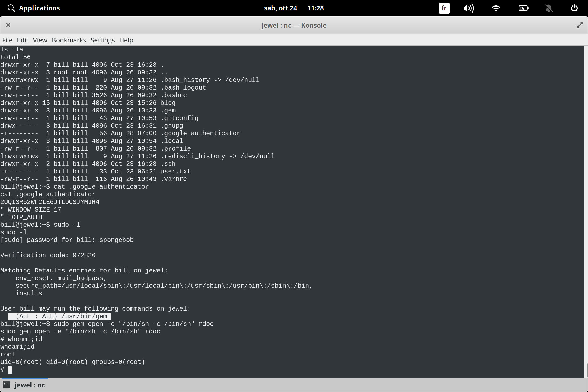Open the Settings menu
Screen dimensions: 588x392
[102, 40]
